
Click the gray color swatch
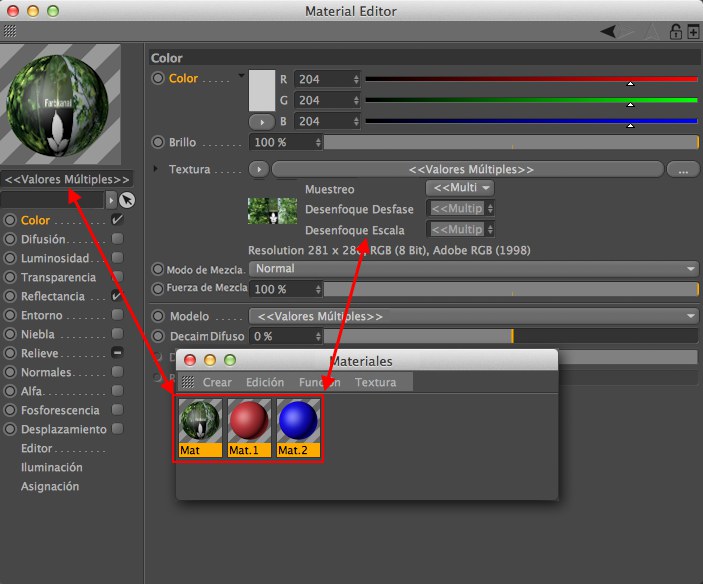[261, 90]
